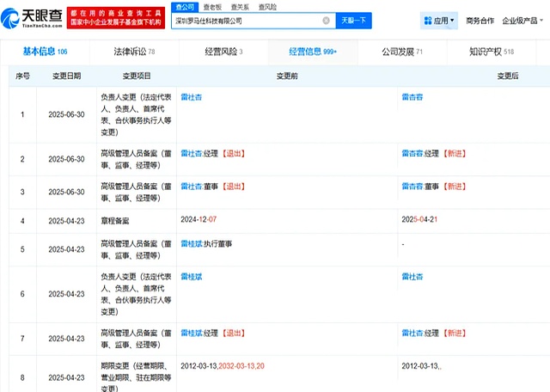The image size is (550, 392).
Task: Click the 期限变更 item text in row 8
Action: [136, 377]
